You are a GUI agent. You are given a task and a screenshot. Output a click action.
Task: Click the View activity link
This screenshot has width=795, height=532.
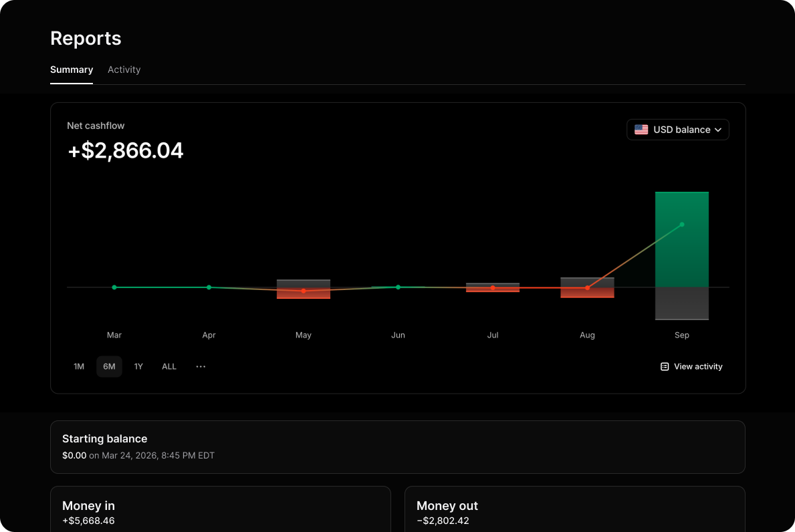click(x=691, y=366)
